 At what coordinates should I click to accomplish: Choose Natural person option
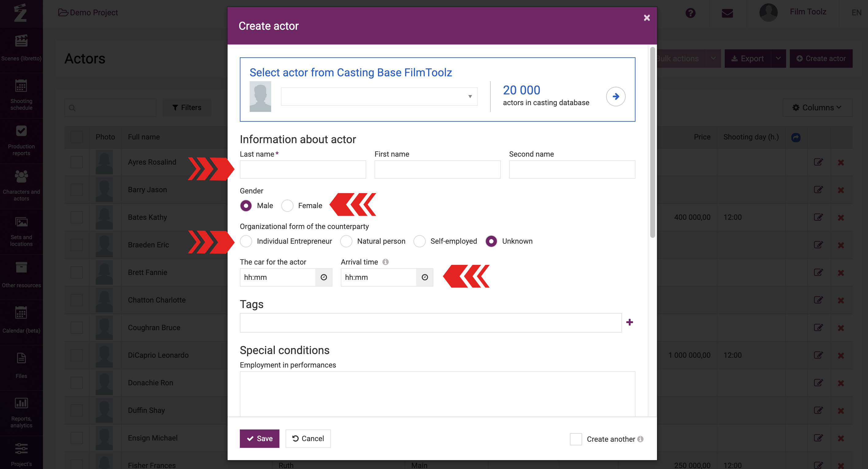tap(346, 242)
